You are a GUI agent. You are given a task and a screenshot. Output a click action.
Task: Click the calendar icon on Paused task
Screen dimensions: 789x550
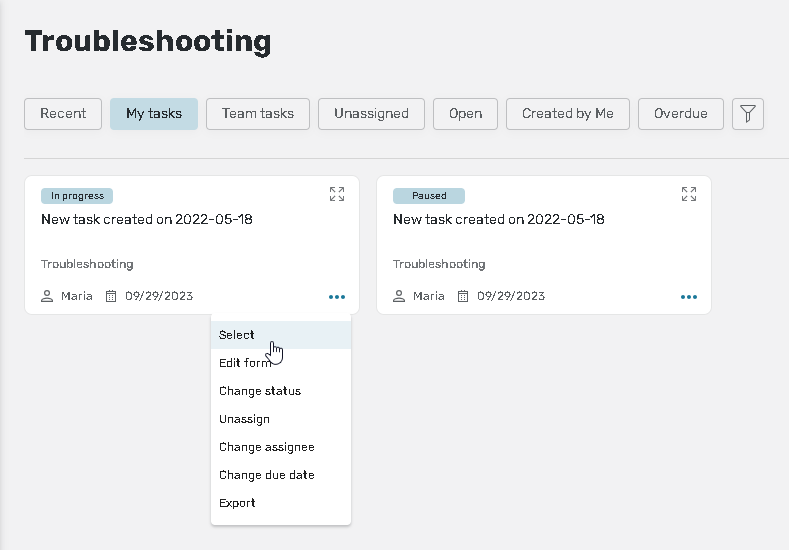pyautogui.click(x=463, y=296)
